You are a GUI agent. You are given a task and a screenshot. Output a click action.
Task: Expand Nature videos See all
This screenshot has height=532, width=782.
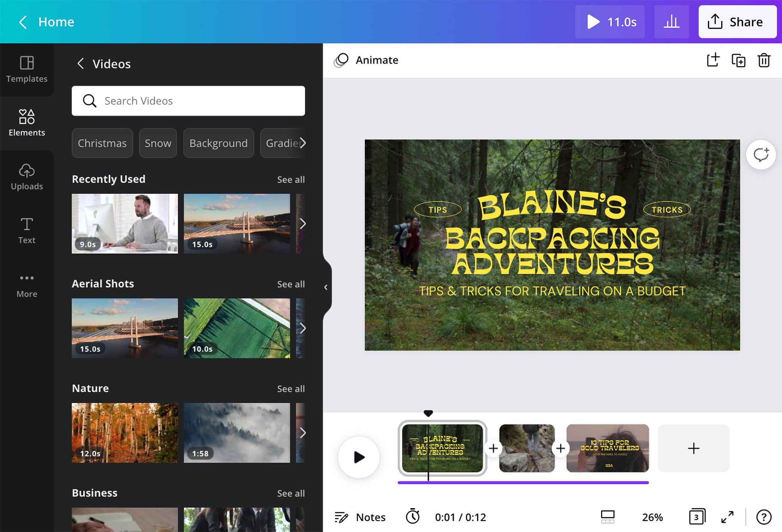click(291, 388)
